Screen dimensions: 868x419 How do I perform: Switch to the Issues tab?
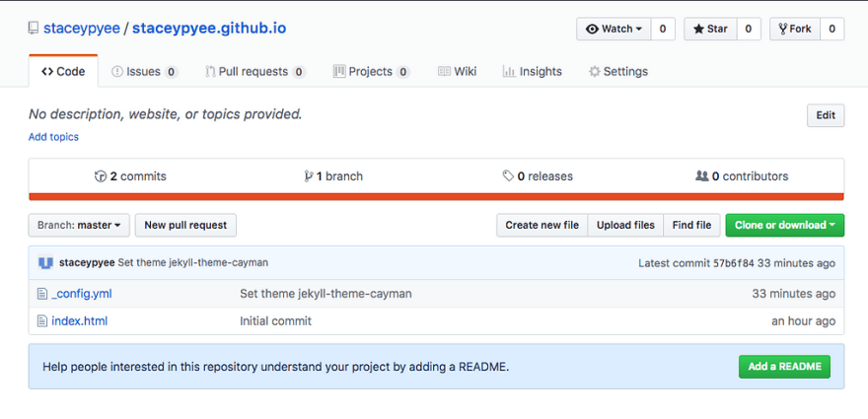tap(144, 71)
